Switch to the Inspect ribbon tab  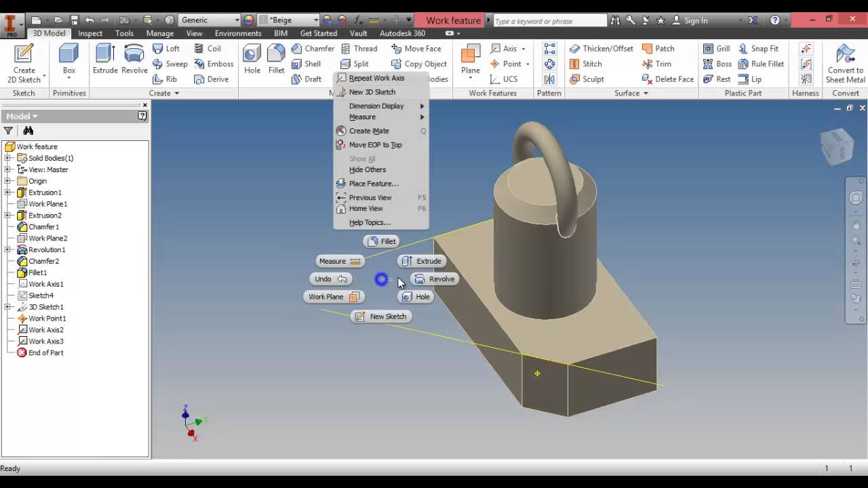point(90,33)
